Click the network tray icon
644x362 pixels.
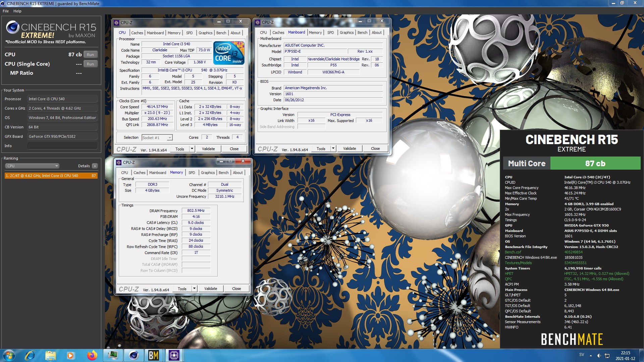click(x=607, y=356)
